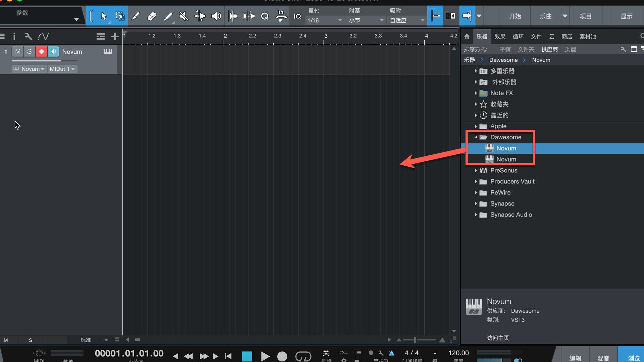Switch to the 循环 browser tab
The image size is (644, 362).
click(518, 36)
